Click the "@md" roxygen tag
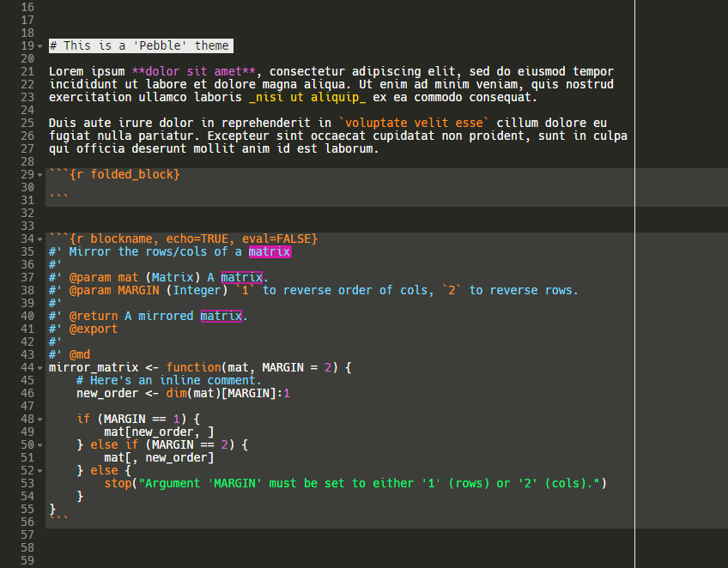The width and height of the screenshot is (728, 568). point(80,354)
